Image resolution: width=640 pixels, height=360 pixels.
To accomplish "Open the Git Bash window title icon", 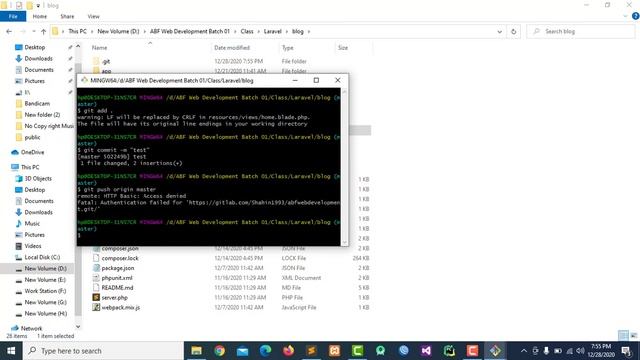I will tap(84, 80).
